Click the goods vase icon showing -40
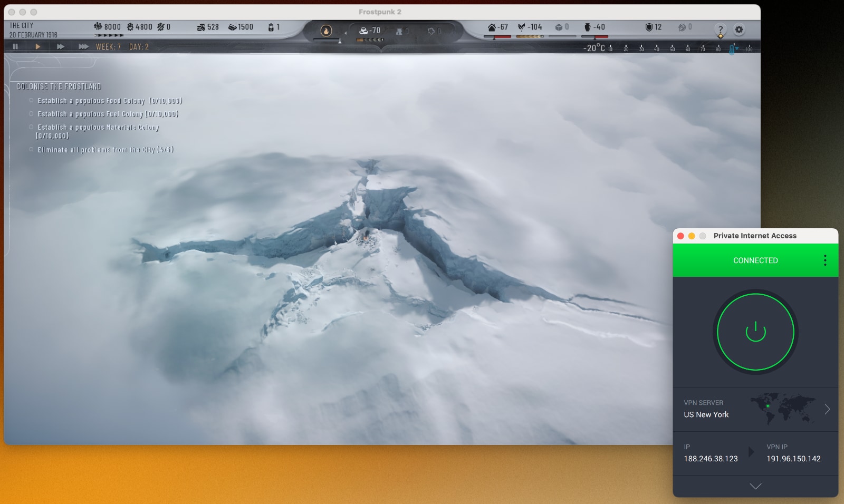 (x=588, y=27)
